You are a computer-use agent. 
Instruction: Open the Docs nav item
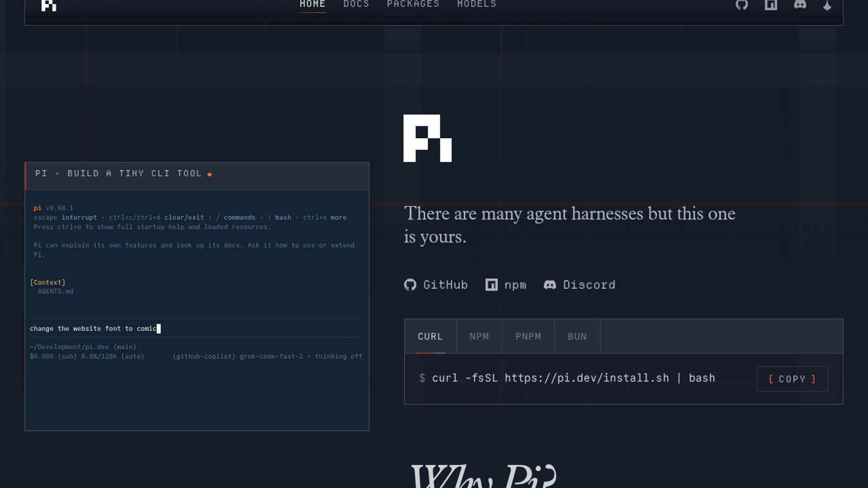tap(356, 5)
